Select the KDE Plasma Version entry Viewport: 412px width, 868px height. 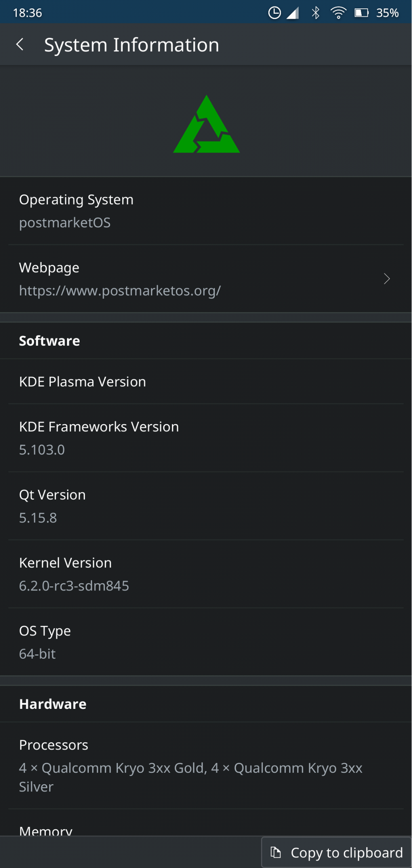(x=206, y=381)
